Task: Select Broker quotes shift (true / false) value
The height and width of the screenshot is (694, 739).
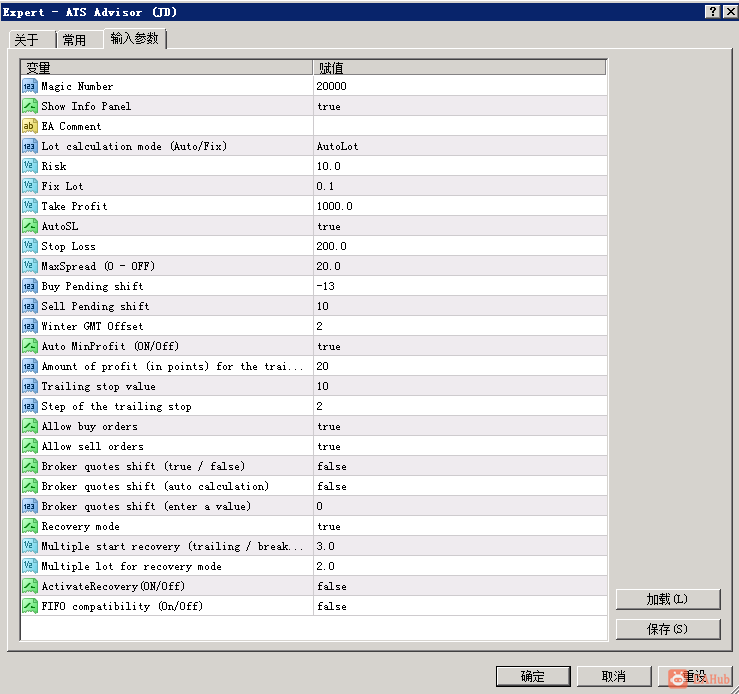Action: click(460, 466)
